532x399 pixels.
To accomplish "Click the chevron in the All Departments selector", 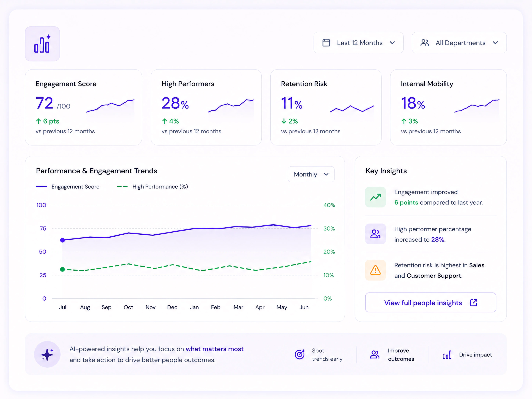I will 495,43.
